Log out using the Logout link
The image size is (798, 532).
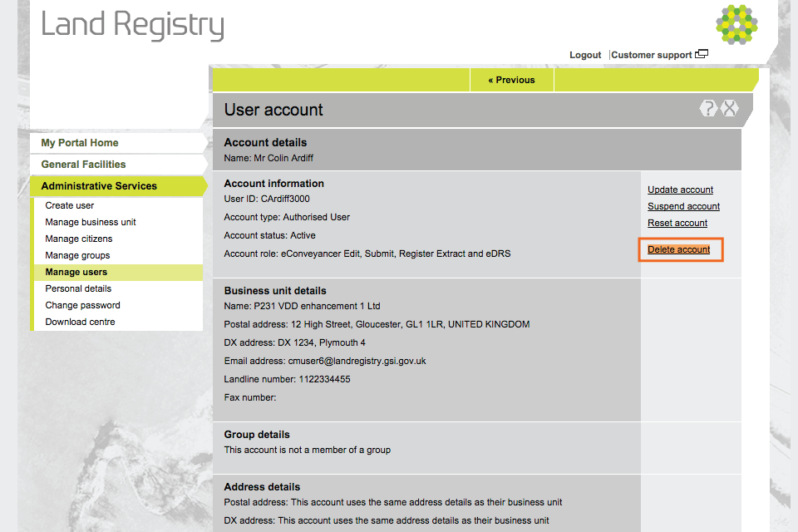click(x=584, y=55)
